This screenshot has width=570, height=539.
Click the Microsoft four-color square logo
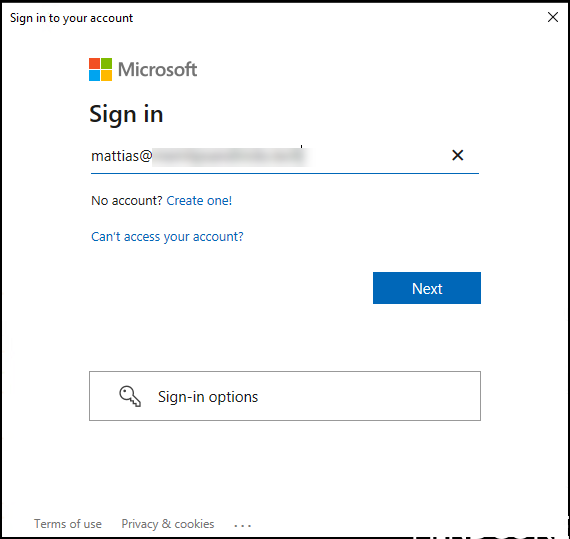[x=100, y=69]
